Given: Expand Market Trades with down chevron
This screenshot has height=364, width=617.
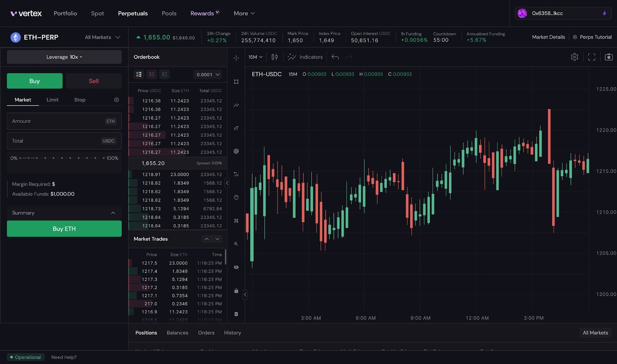Looking at the screenshot, I should pos(217,239).
